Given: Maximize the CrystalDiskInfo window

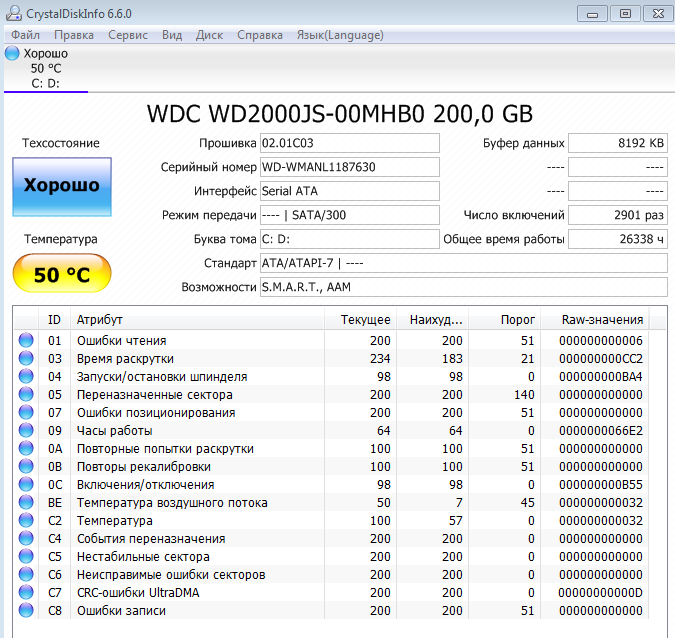Looking at the screenshot, I should coord(625,14).
